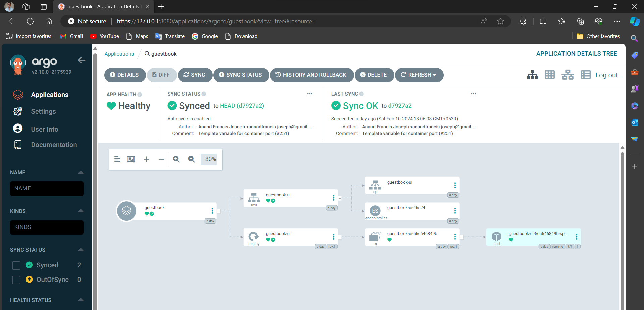Click the HEAD (d7927a2) revision link

pyautogui.click(x=242, y=106)
